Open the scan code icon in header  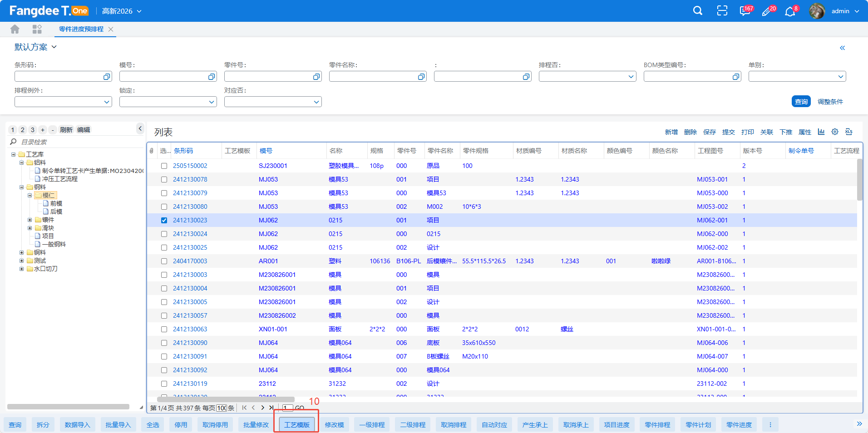[x=722, y=11]
